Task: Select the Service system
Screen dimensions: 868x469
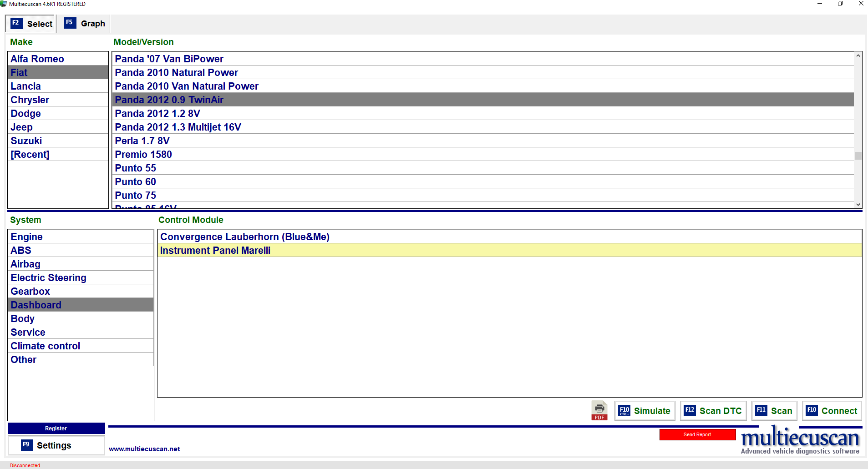Action: click(x=81, y=332)
